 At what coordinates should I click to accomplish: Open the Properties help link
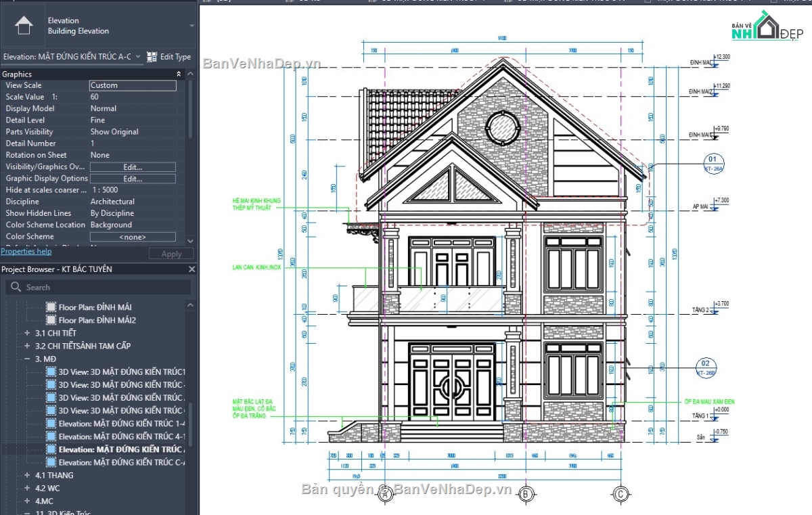(x=26, y=251)
